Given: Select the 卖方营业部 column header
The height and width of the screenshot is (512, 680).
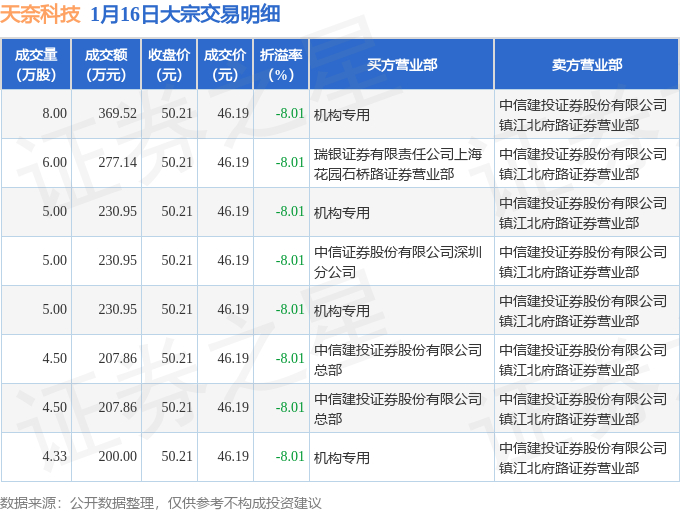Looking at the screenshot, I should (x=587, y=65).
